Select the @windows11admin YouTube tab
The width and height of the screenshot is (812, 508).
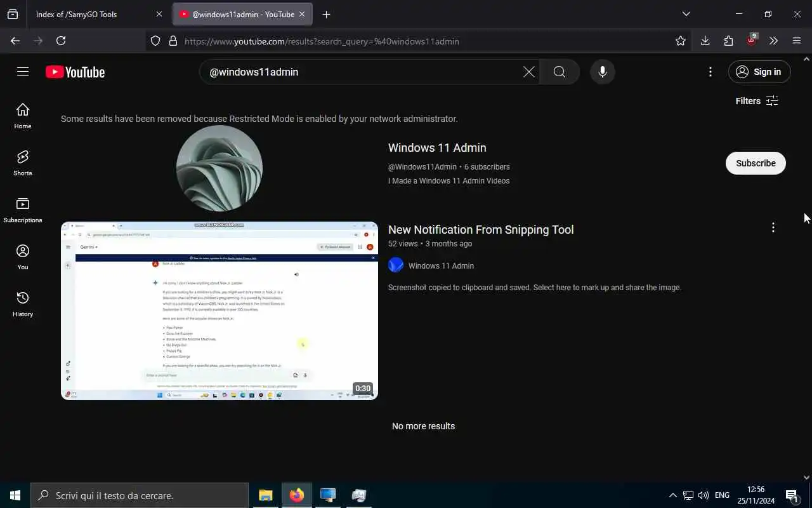[242, 14]
